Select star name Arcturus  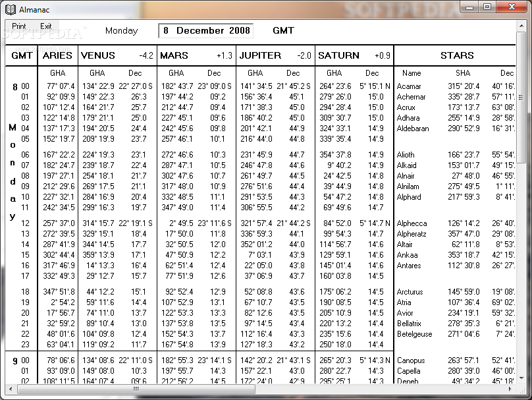coord(410,292)
